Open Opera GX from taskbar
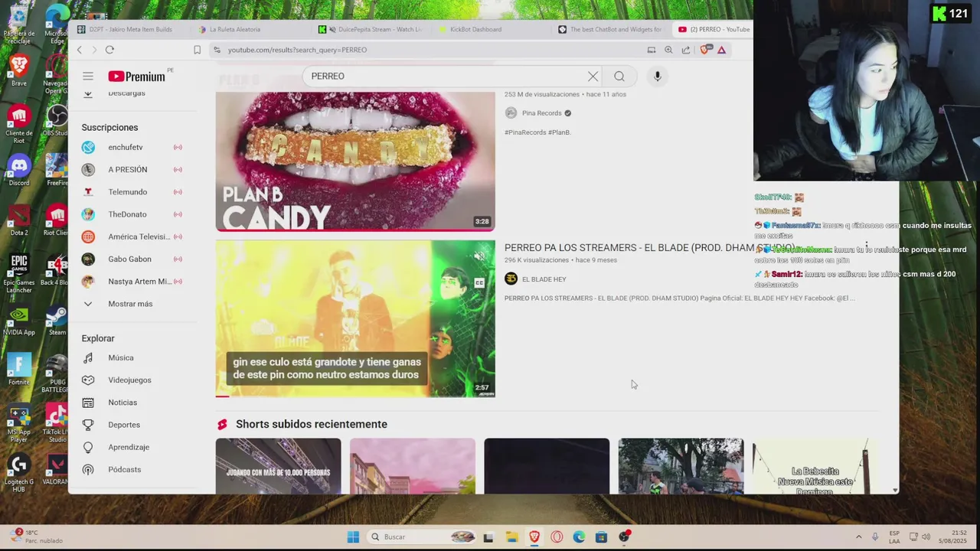 coord(557,537)
